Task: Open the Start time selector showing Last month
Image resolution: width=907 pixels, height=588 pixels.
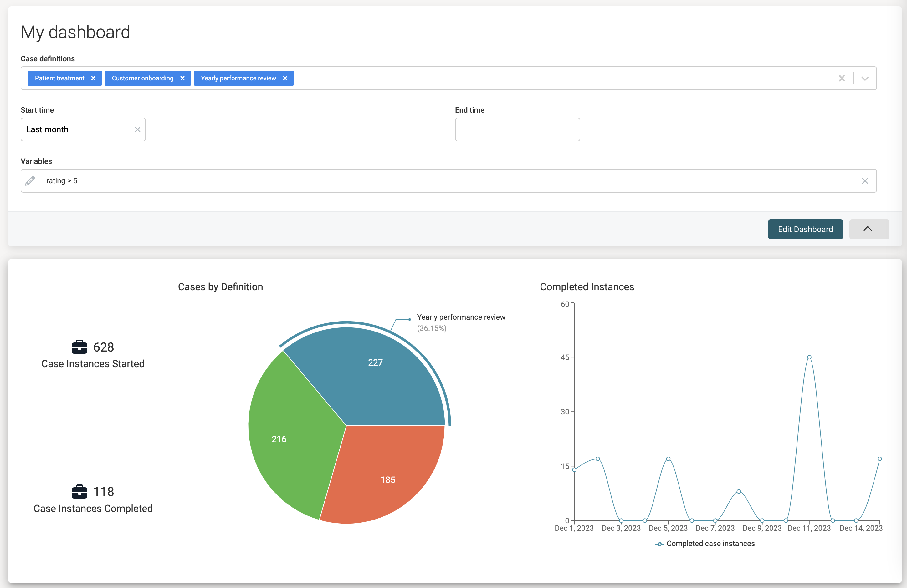Action: coord(69,129)
